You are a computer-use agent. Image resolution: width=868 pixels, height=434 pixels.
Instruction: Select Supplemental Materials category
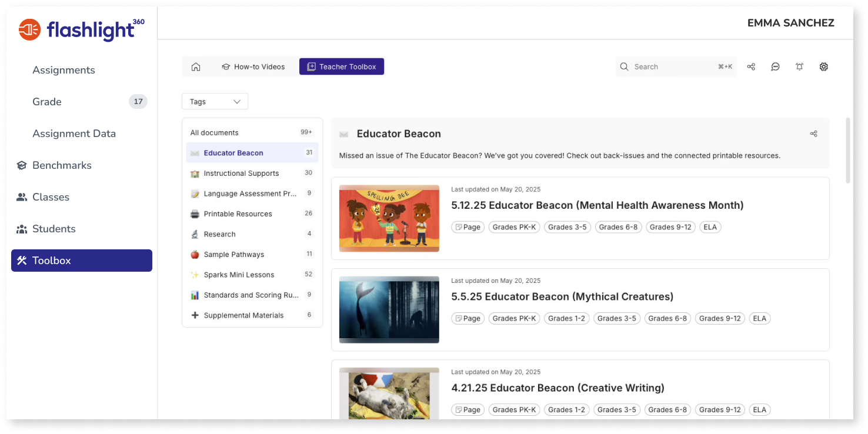(x=252, y=315)
